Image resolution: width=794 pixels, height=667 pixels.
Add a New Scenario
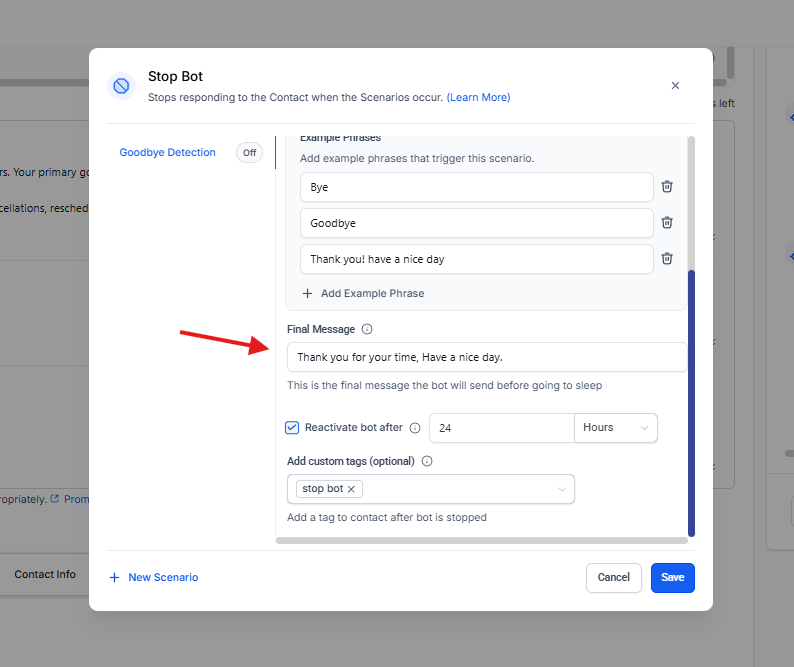point(154,577)
